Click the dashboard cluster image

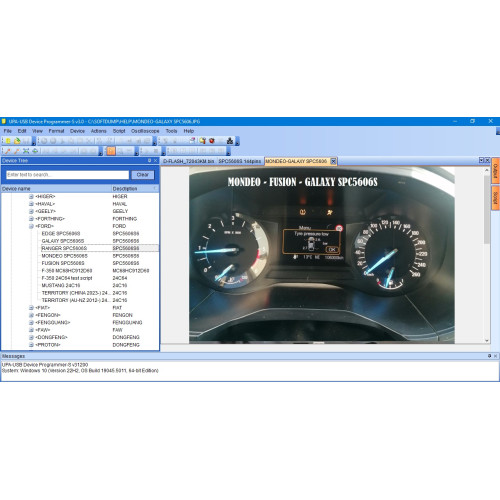coord(322,255)
